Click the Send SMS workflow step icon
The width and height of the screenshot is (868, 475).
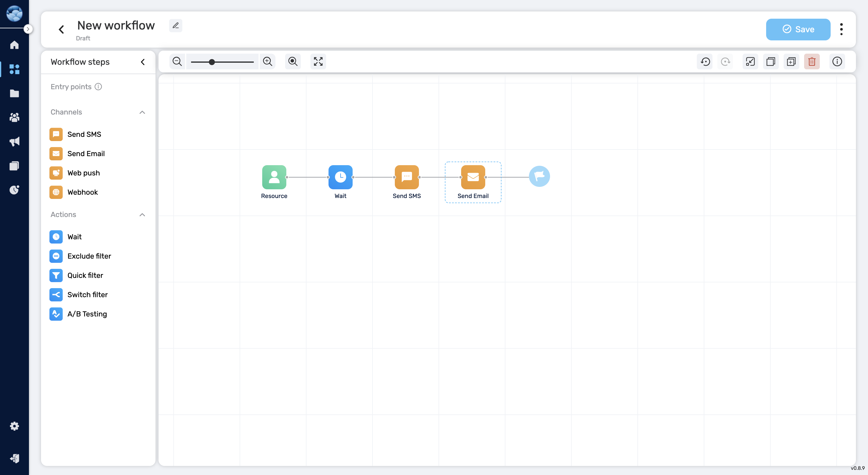pos(407,176)
